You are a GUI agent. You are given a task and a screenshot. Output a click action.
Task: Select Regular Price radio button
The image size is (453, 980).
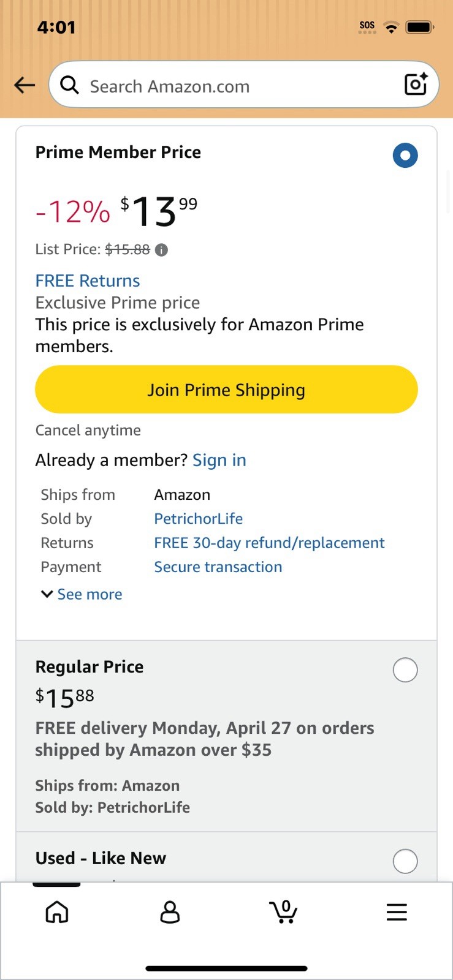(405, 670)
